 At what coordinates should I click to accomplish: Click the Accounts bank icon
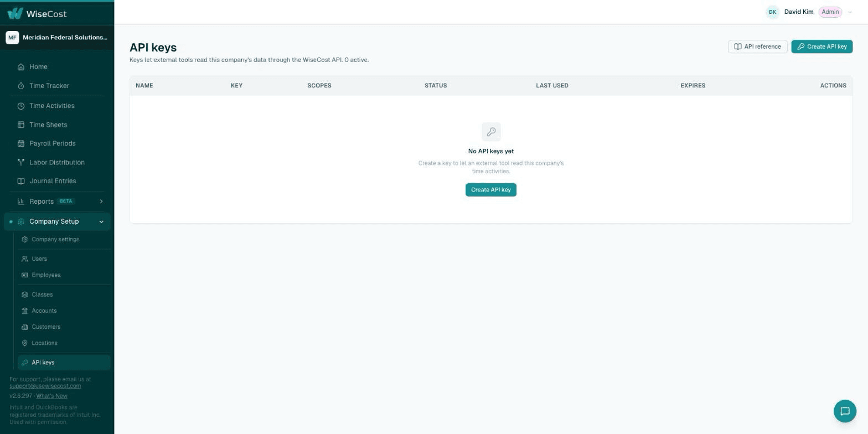(x=25, y=311)
